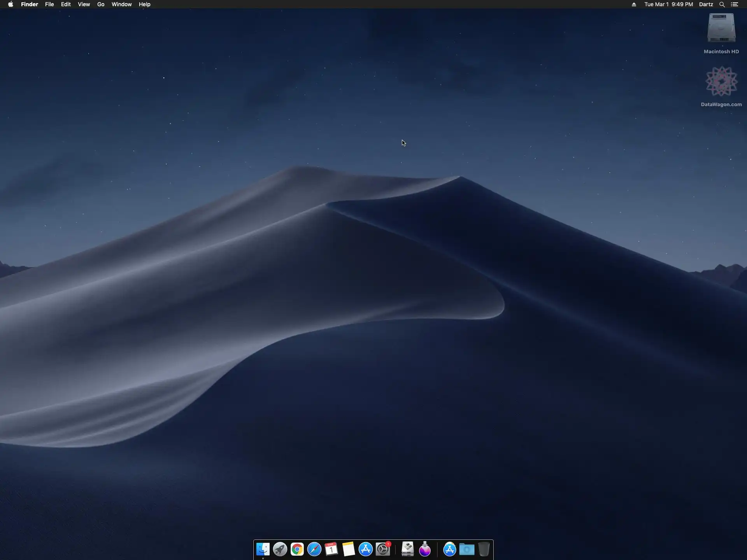Open Notes app in the dock
The image size is (747, 560).
pos(349,549)
